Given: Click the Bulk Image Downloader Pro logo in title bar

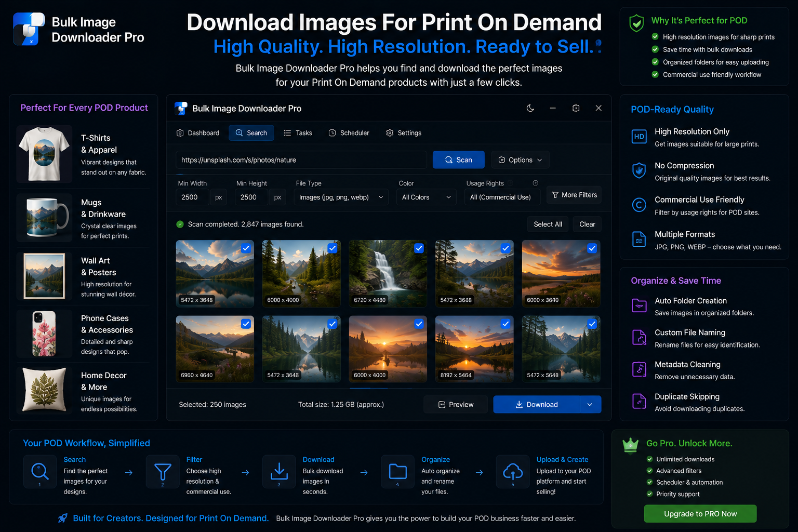Looking at the screenshot, I should point(181,108).
